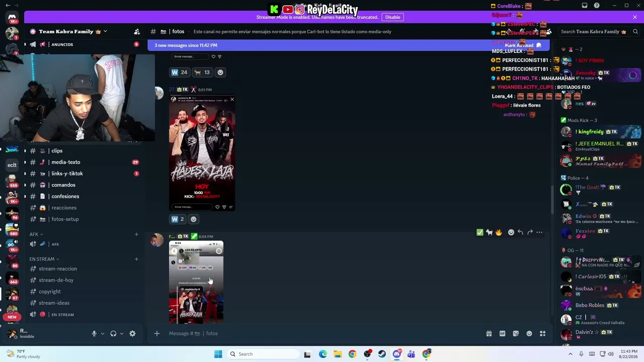Open the stream-ideas channel
Image resolution: width=644 pixels, height=362 pixels.
pos(84,303)
